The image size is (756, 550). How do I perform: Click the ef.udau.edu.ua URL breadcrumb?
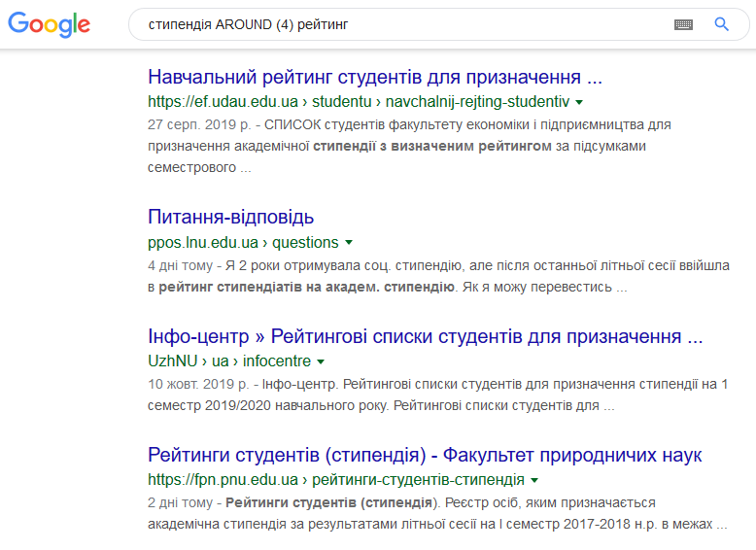(x=359, y=102)
